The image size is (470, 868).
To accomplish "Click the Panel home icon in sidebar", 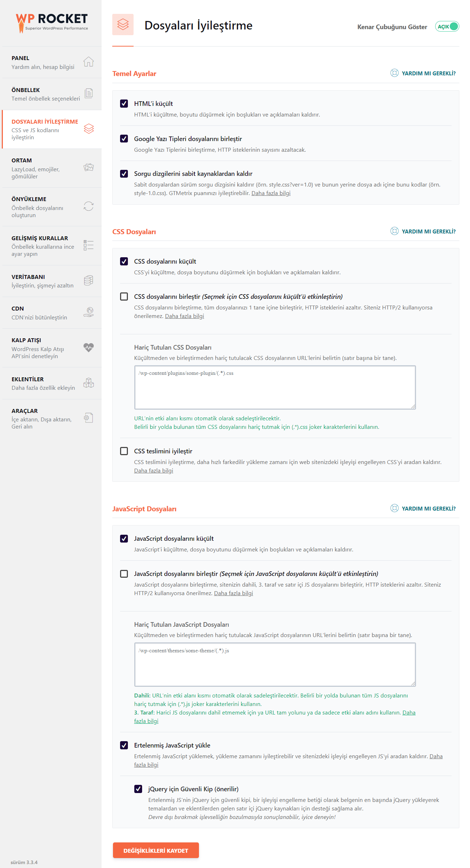I will pos(88,62).
